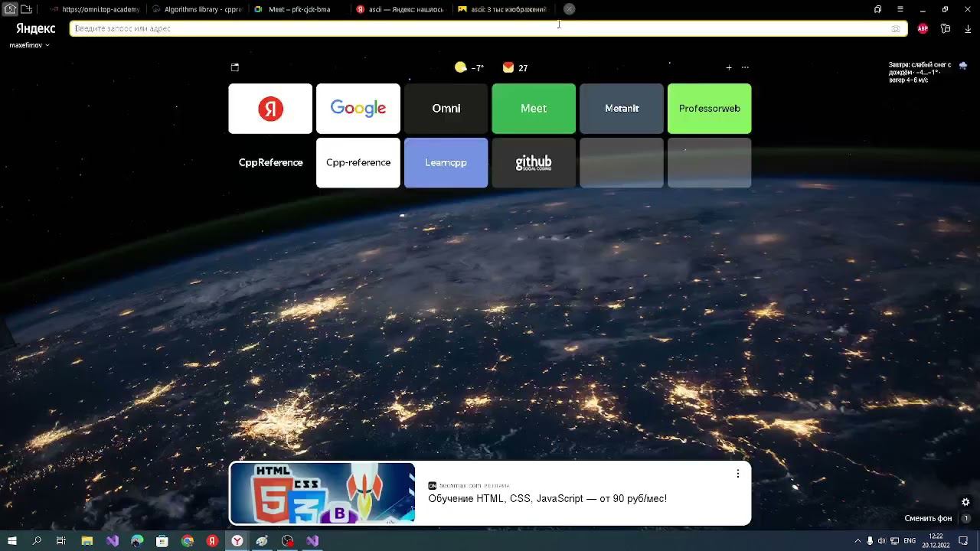The image size is (980, 551).
Task: Open taskbar search magnifier
Action: (37, 541)
